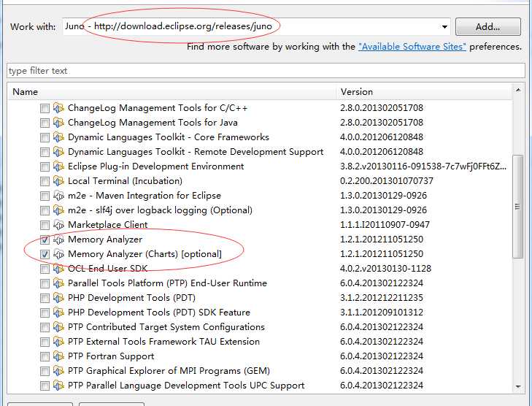The image size is (532, 406).
Task: Select Dynamic Languages Toolkit - Core Frameworks row
Action: pos(169,137)
